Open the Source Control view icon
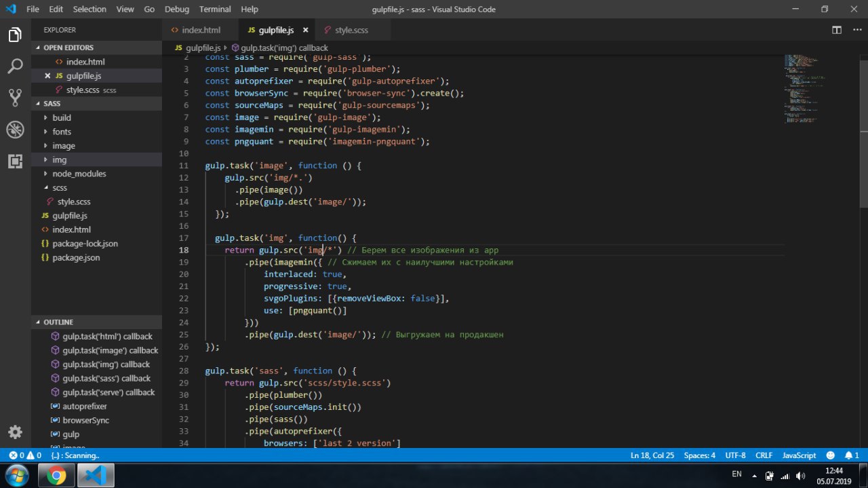The width and height of the screenshot is (868, 488). coord(15,98)
